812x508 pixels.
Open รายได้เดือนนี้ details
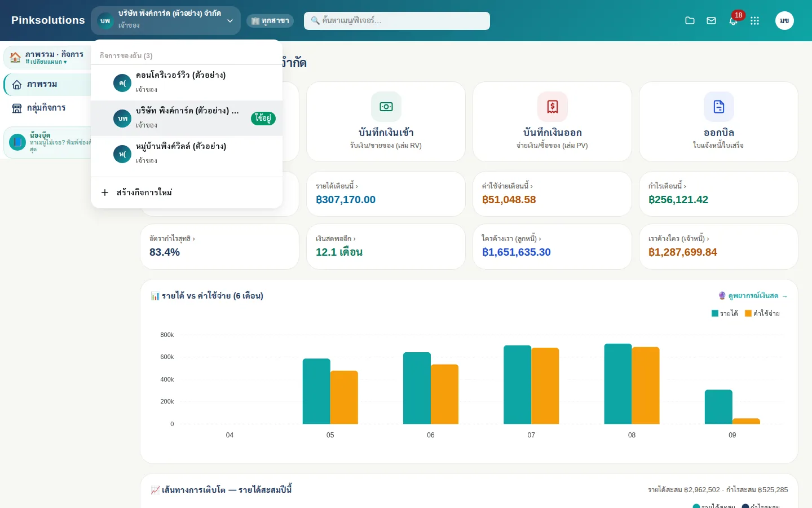point(386,194)
